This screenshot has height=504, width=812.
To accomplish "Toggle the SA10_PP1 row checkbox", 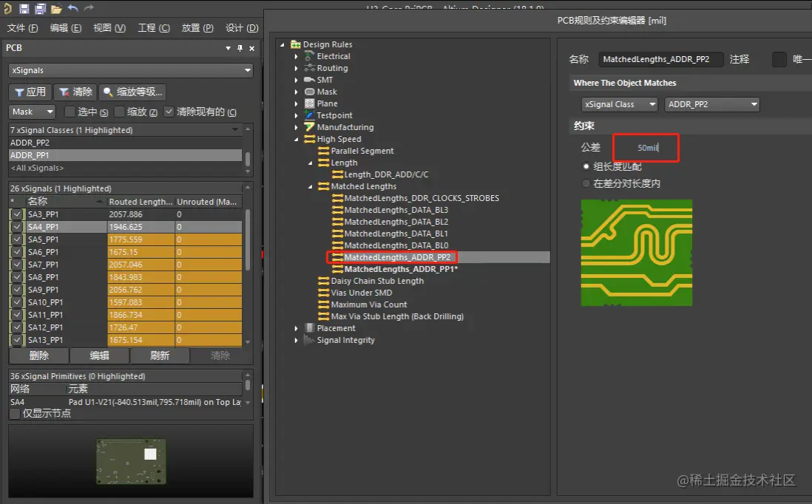I will point(17,302).
